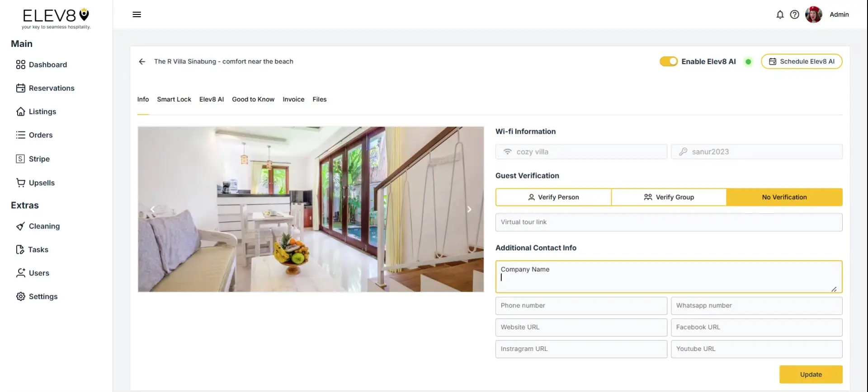
Task: Toggle the Enable Elev8 AI switch
Action: 668,61
